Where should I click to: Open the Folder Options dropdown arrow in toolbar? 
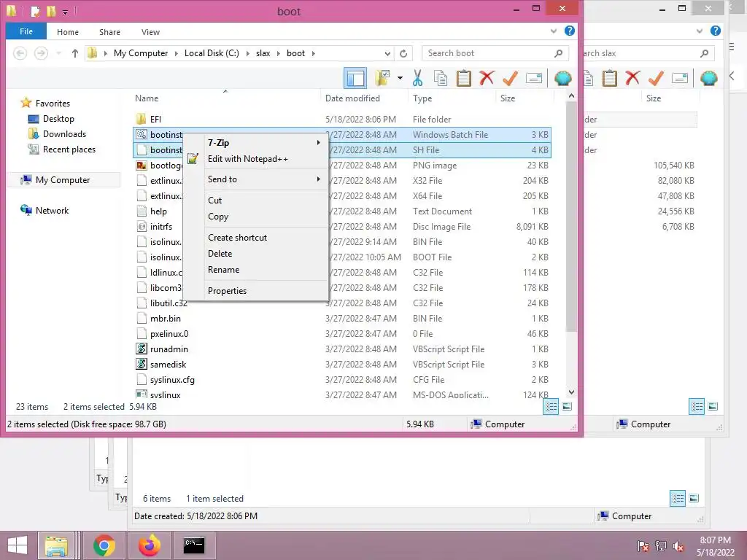[400, 78]
